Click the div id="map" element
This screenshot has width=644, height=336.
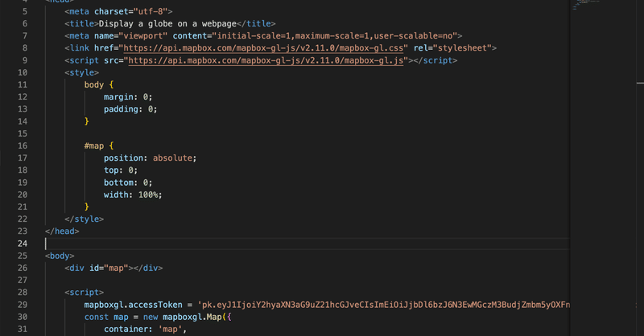(x=114, y=268)
